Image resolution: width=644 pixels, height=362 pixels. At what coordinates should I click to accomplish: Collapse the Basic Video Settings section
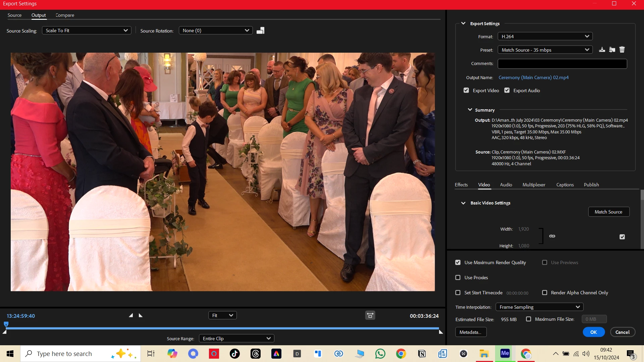tap(463, 203)
